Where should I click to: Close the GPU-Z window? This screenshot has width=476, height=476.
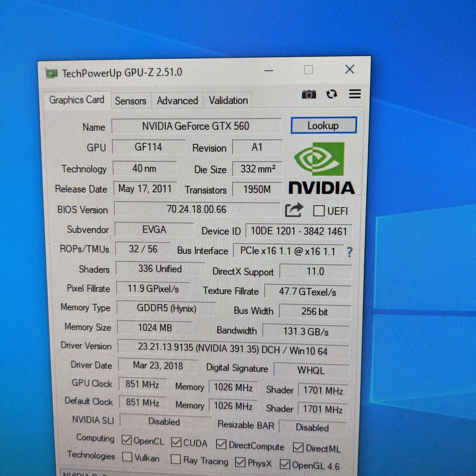(350, 69)
